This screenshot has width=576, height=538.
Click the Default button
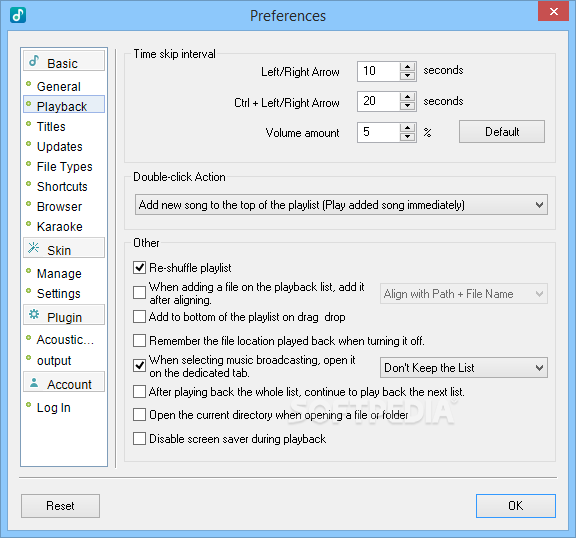pyautogui.click(x=502, y=131)
